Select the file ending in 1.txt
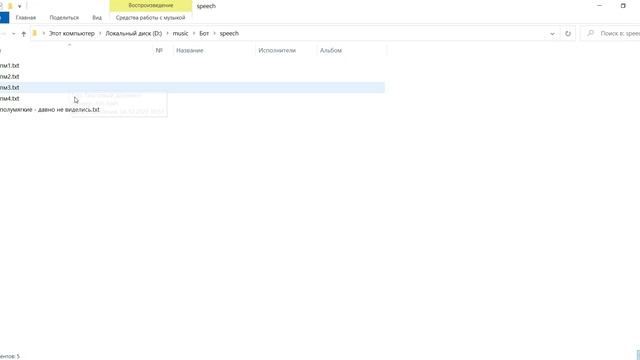Screen dimensions: 640x360 coord(9,65)
